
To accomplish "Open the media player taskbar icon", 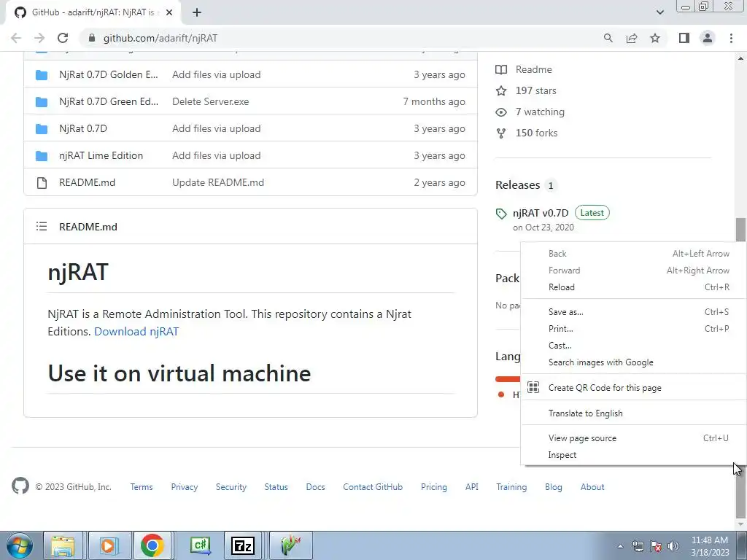I will click(x=108, y=545).
